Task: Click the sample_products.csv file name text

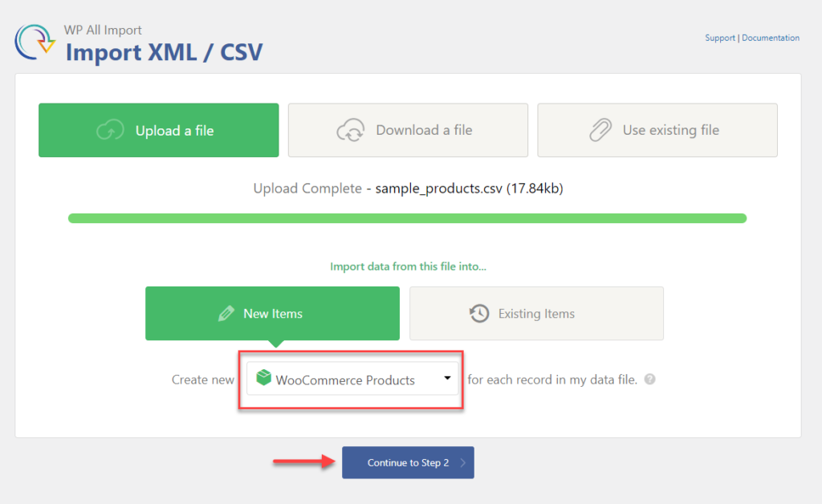Action: [x=439, y=189]
